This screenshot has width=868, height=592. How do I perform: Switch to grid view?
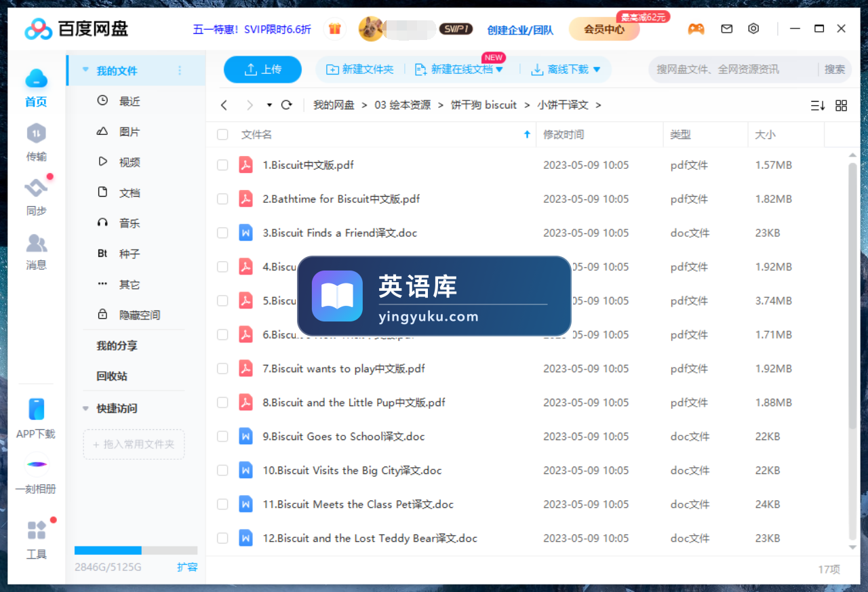842,105
